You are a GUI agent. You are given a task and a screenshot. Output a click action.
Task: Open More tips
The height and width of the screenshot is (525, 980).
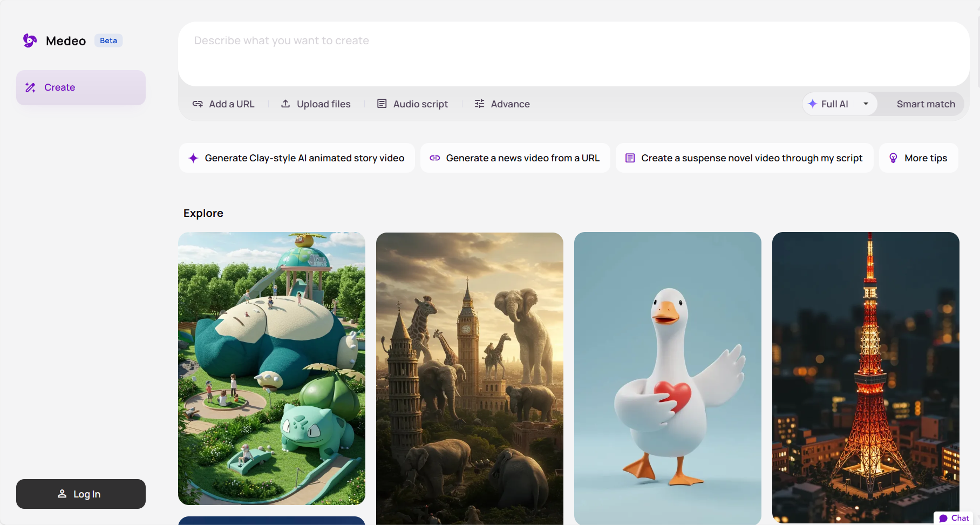[x=918, y=158]
